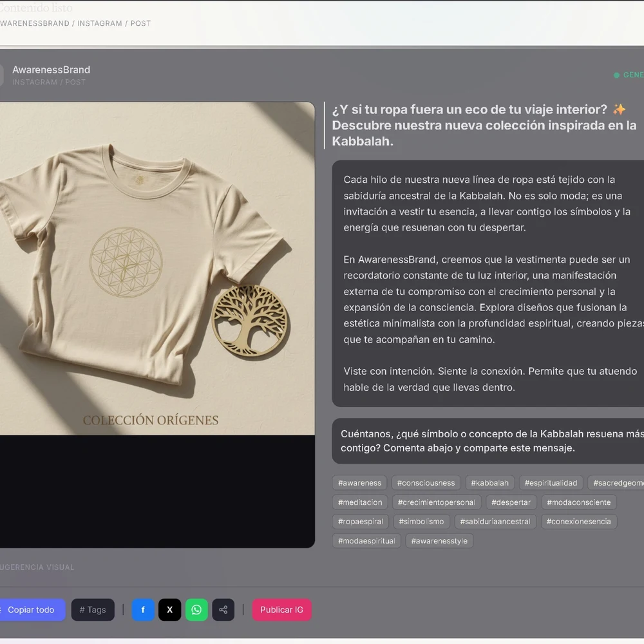Click 'INSTAGRAM / POST' label under AwarenessBrand
The image size is (644, 644).
coord(49,82)
